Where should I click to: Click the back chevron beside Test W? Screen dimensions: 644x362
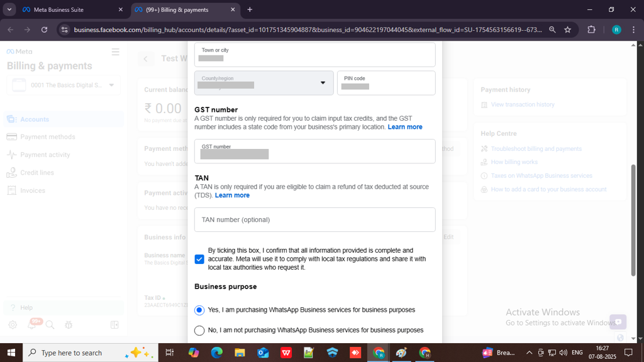click(x=145, y=58)
